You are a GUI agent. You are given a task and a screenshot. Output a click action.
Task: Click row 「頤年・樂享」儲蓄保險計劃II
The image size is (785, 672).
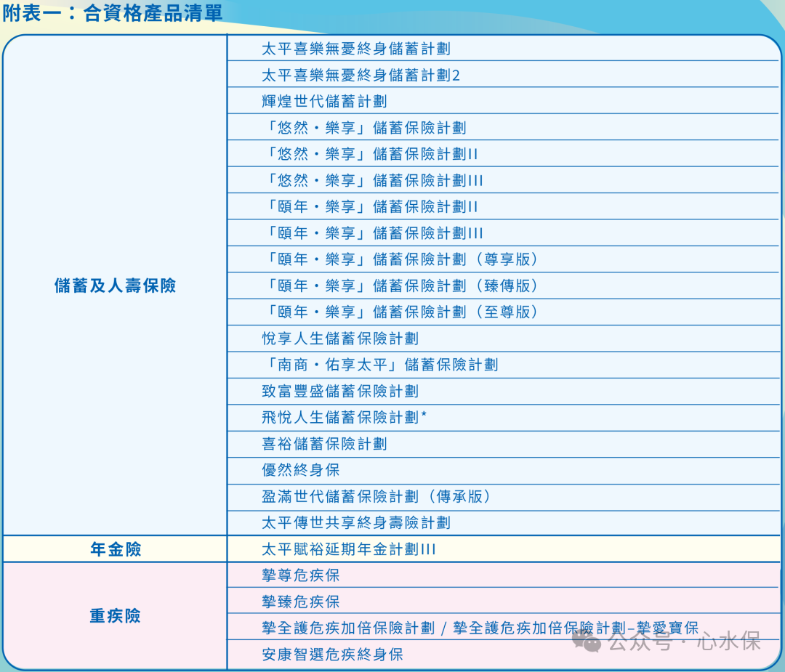[504, 206]
